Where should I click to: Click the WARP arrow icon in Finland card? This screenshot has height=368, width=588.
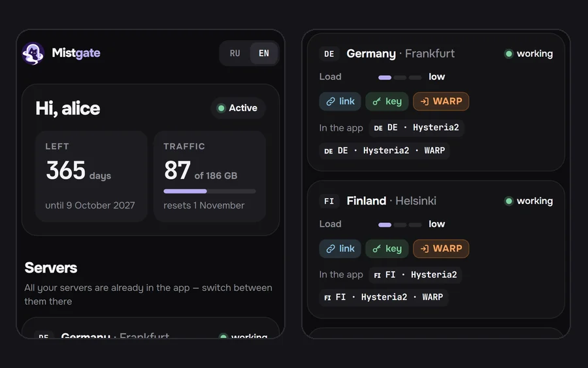pyautogui.click(x=425, y=248)
